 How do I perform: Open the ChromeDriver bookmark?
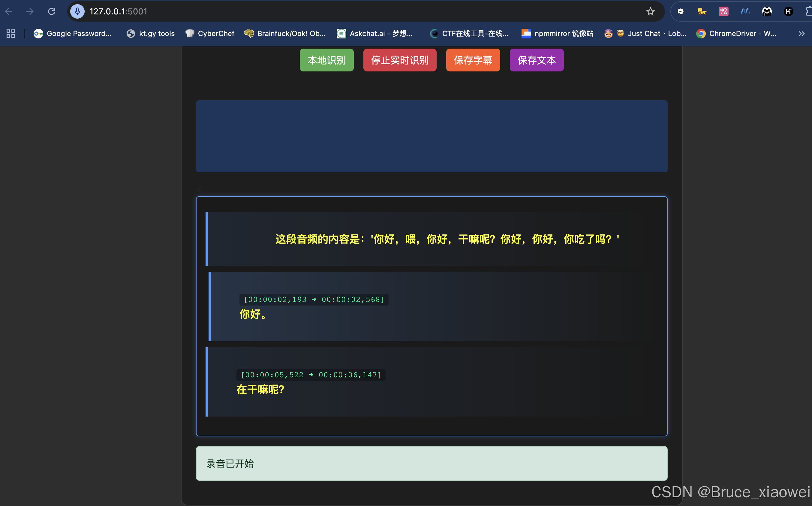coord(736,34)
